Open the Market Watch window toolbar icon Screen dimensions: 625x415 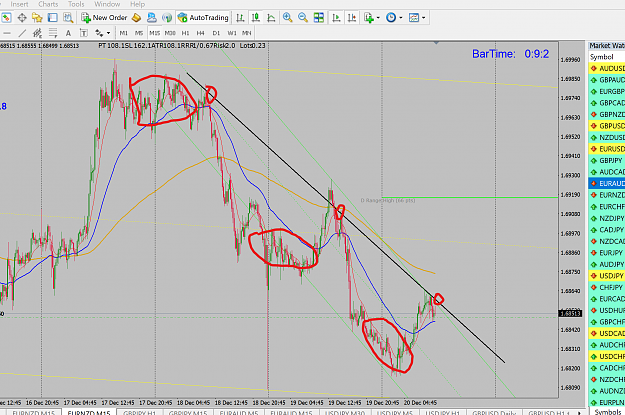[x=6, y=18]
